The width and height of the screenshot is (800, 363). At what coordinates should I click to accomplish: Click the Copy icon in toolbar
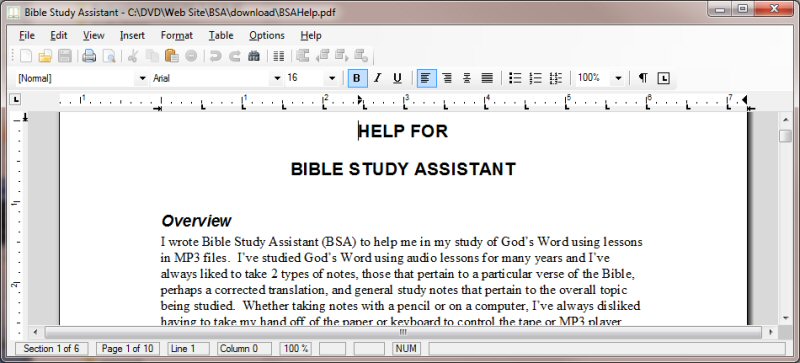tap(152, 56)
